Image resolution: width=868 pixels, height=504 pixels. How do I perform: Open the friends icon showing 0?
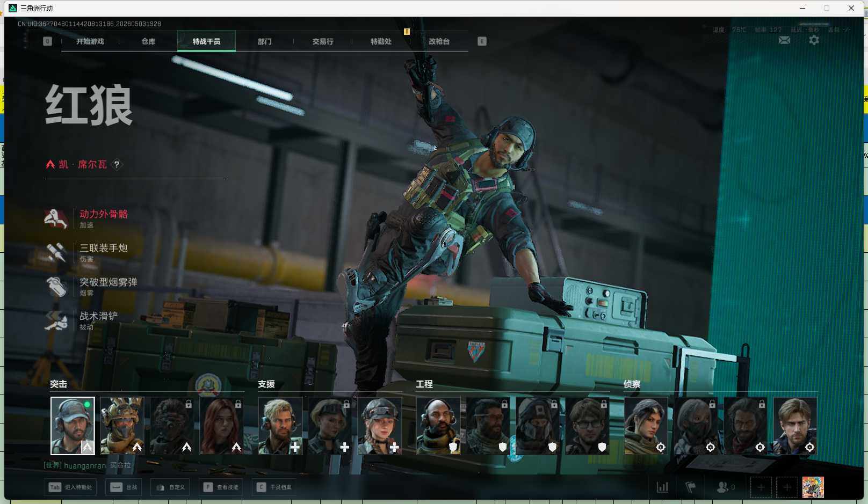726,487
